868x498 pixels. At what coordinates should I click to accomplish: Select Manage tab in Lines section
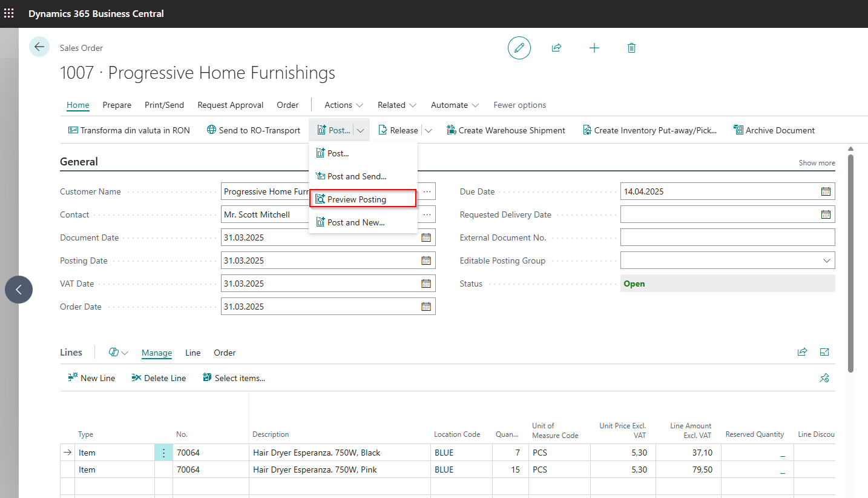[x=157, y=353]
